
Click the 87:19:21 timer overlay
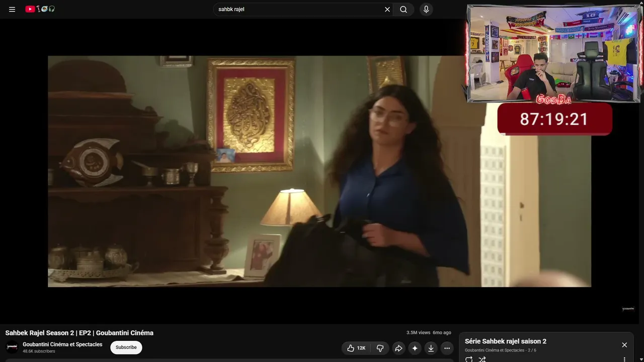coord(554,119)
